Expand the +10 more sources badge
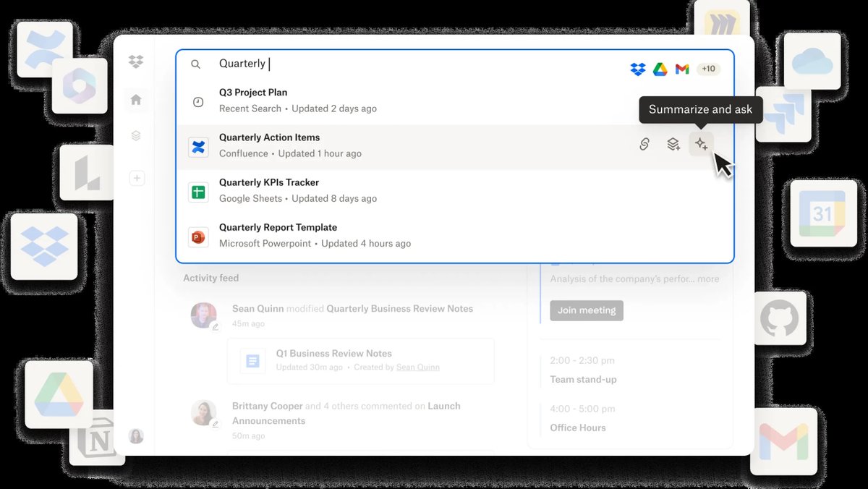 click(x=708, y=69)
